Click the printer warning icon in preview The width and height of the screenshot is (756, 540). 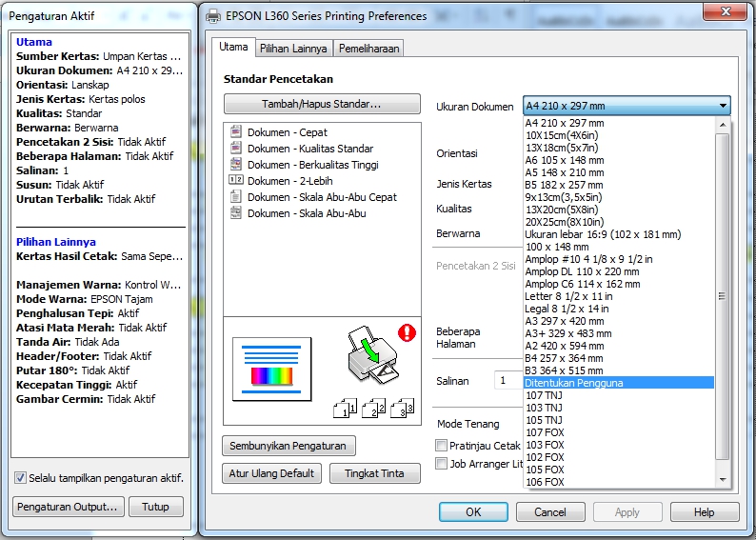coord(408,332)
